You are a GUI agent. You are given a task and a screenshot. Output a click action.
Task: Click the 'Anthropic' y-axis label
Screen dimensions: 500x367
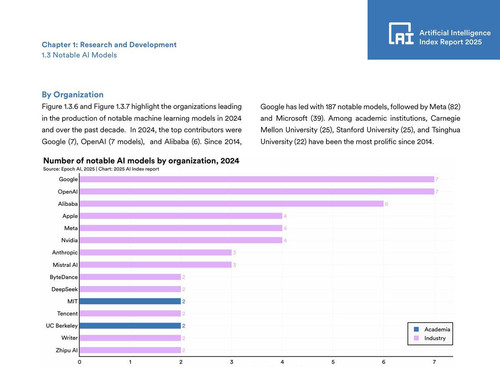pos(65,252)
